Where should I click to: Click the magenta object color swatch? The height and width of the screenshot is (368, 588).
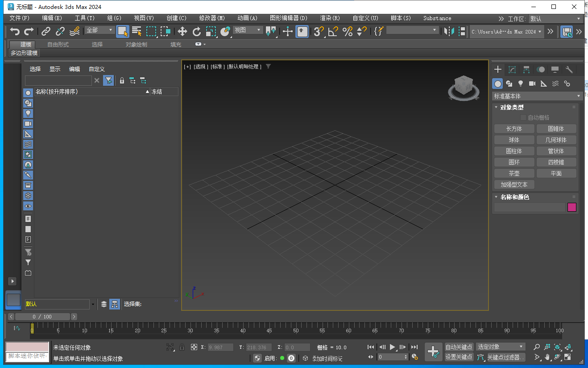[x=571, y=207]
